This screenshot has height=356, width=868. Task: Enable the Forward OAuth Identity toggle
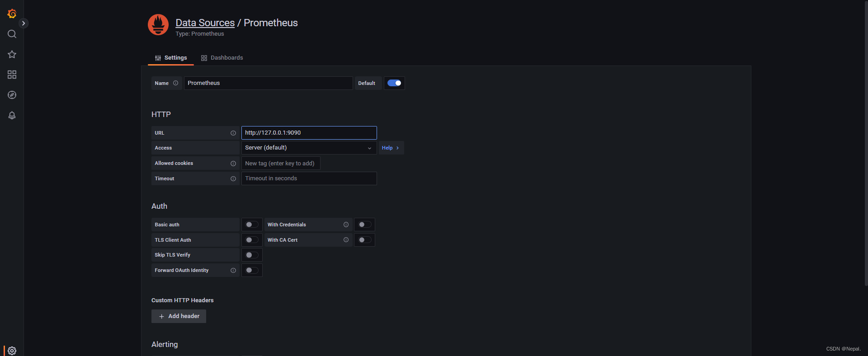point(252,270)
